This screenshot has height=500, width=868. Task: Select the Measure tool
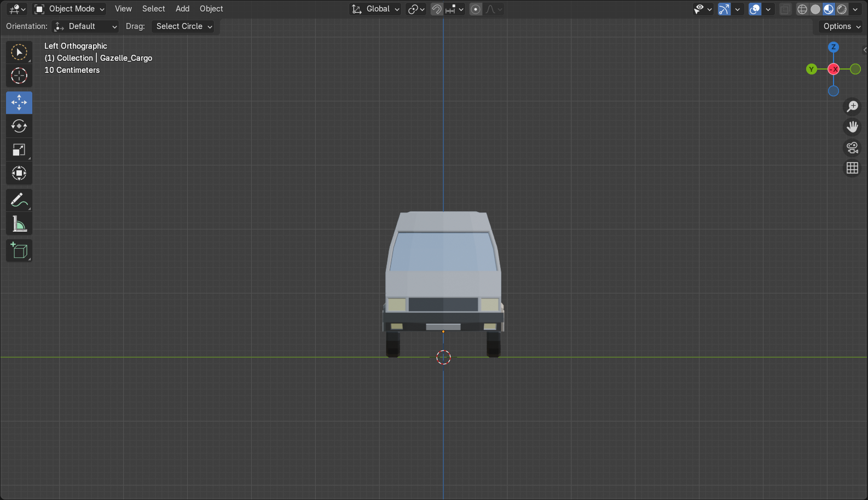click(x=19, y=224)
